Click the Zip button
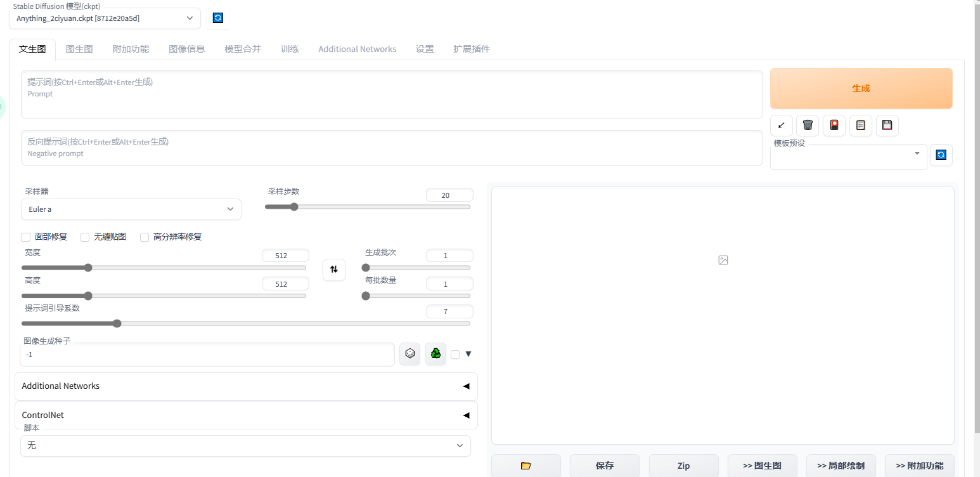 (683, 466)
